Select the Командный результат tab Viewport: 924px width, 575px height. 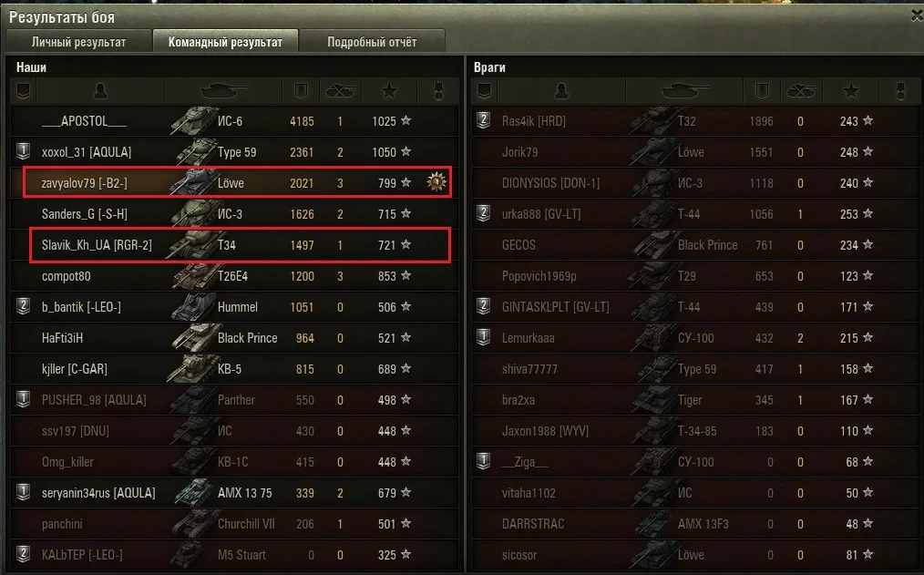(x=225, y=42)
